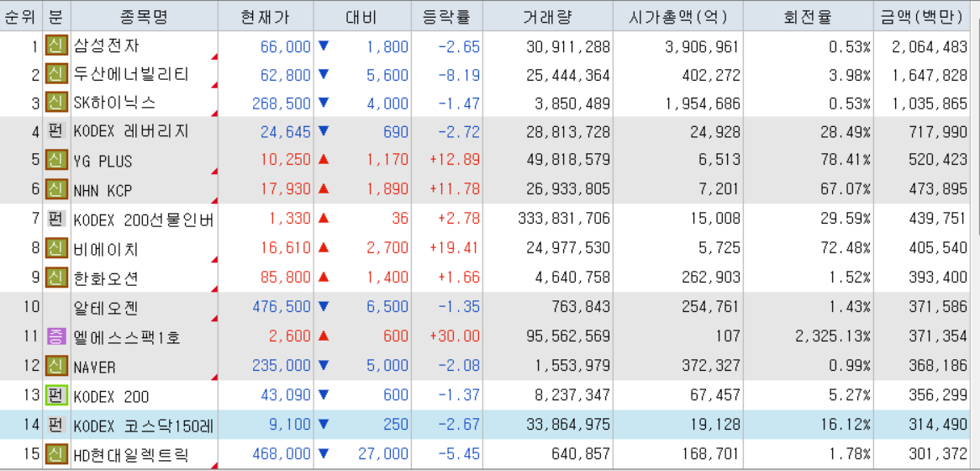Click the 78.41% turnover cell

pos(846,160)
